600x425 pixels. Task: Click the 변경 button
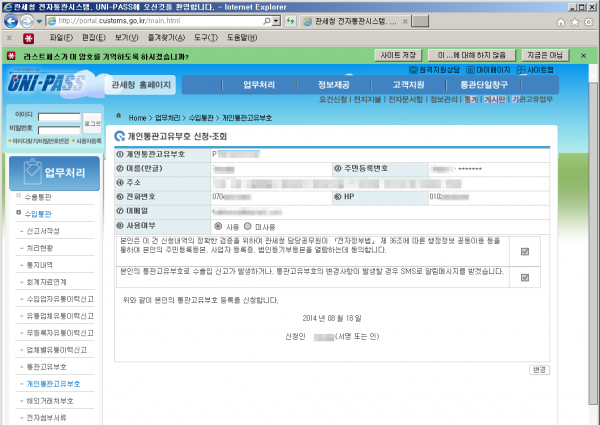538,369
